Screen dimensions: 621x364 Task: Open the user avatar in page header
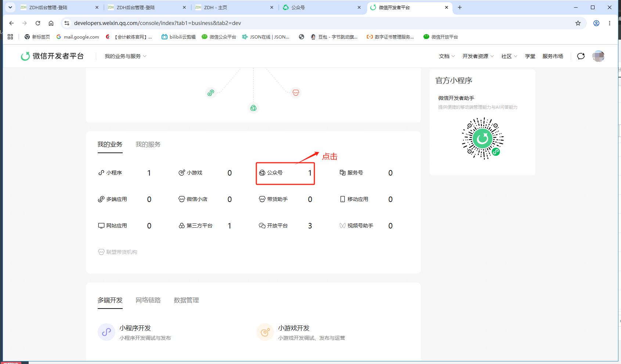pos(598,56)
